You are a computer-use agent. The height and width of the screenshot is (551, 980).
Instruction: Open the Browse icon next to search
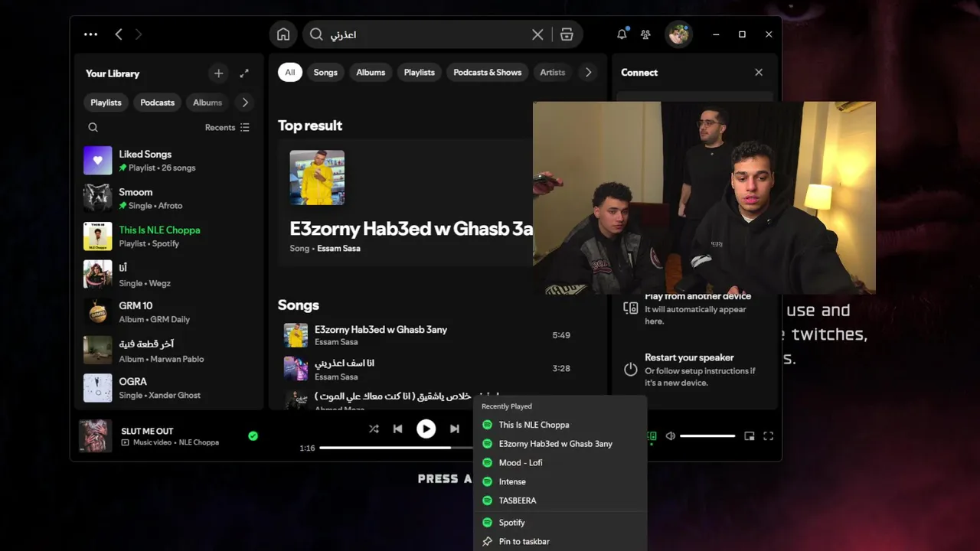click(567, 34)
